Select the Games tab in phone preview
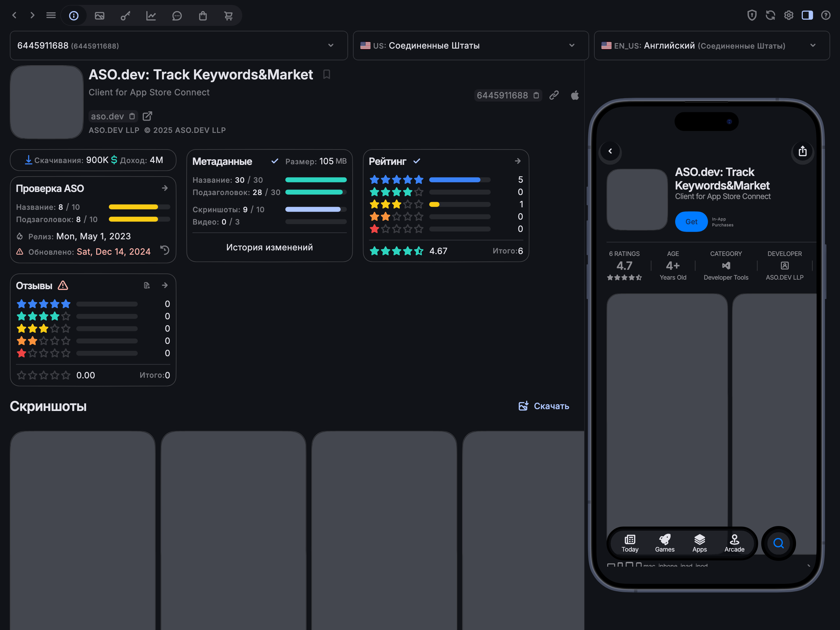The height and width of the screenshot is (630, 840). click(x=665, y=543)
